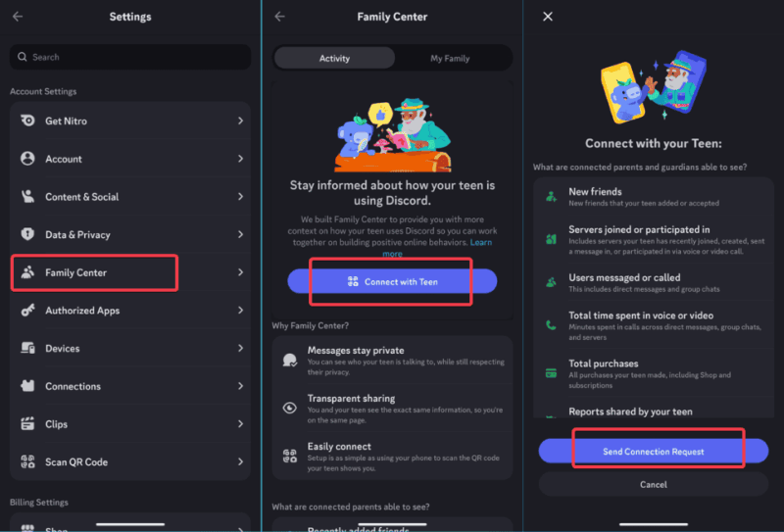Expand Get Nitro chevron arrow
Screen dimensions: 784x532
tap(240, 121)
